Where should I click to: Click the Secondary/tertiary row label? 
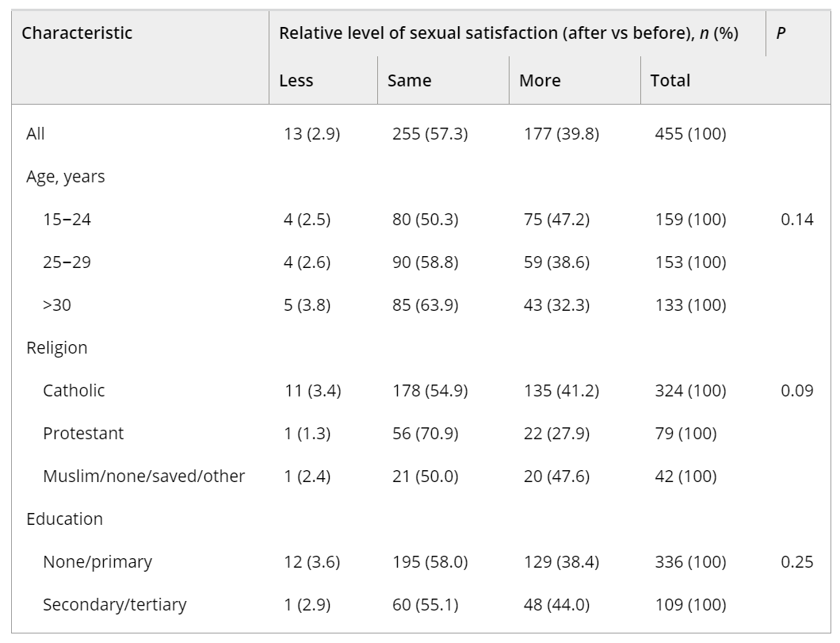pyautogui.click(x=115, y=605)
